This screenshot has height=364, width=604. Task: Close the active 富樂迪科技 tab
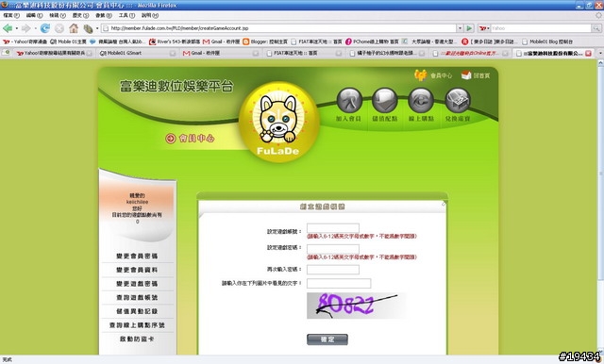588,53
